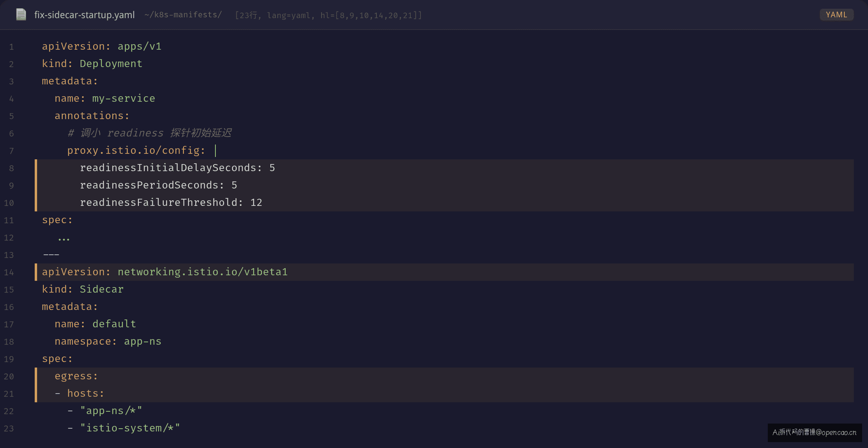The height and width of the screenshot is (448, 868).
Task: Click 'readinessPeriodSeconds: 5' line
Action: point(159,185)
